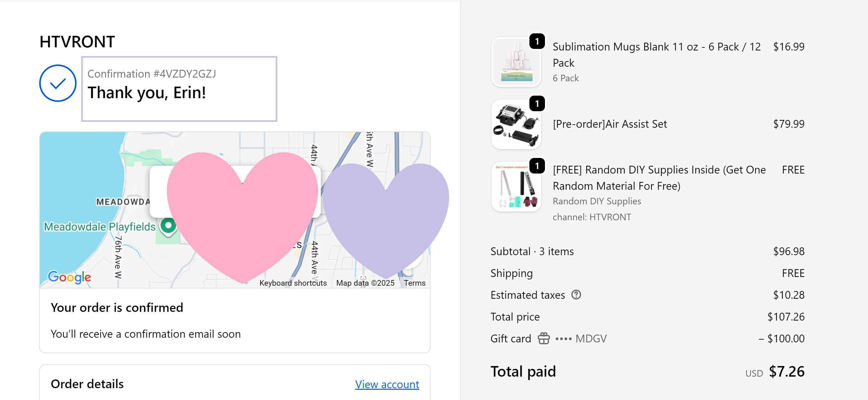This screenshot has height=400, width=868.
Task: Open the View account link
Action: (x=387, y=384)
